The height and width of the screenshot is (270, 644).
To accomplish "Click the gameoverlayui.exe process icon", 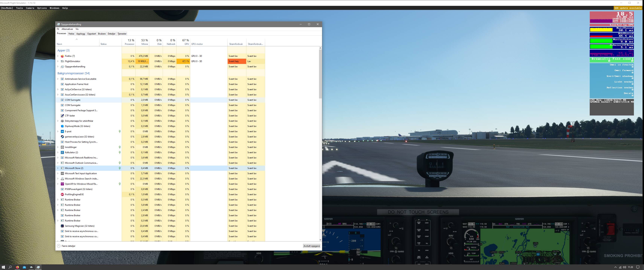I will point(62,137).
